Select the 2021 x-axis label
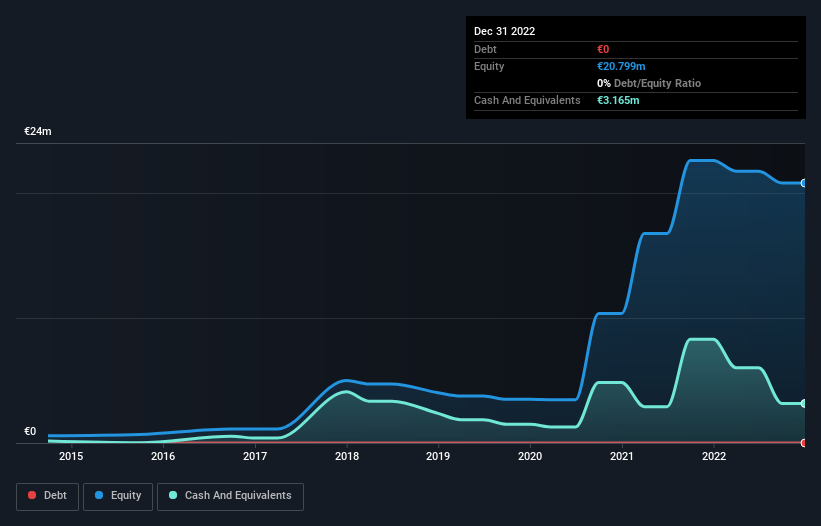The image size is (821, 526). pos(622,456)
